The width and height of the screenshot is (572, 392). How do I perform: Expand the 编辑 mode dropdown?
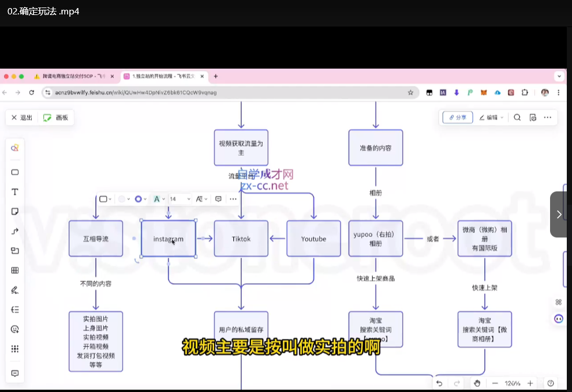(x=491, y=117)
